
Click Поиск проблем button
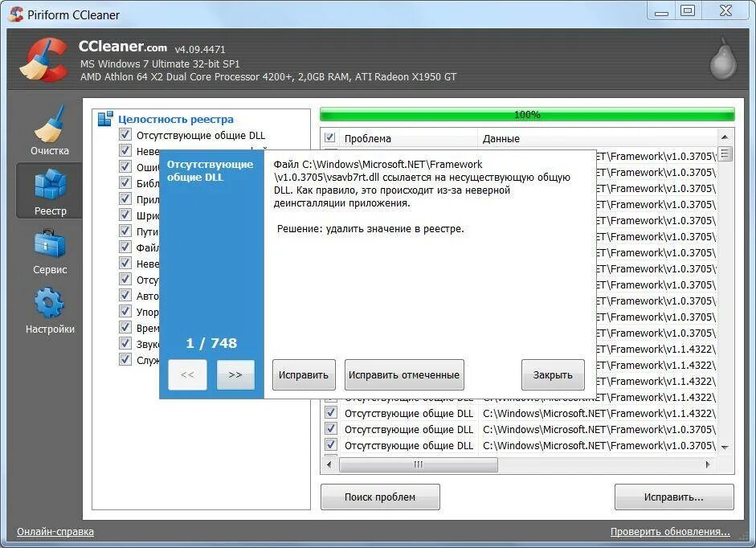[x=380, y=497]
